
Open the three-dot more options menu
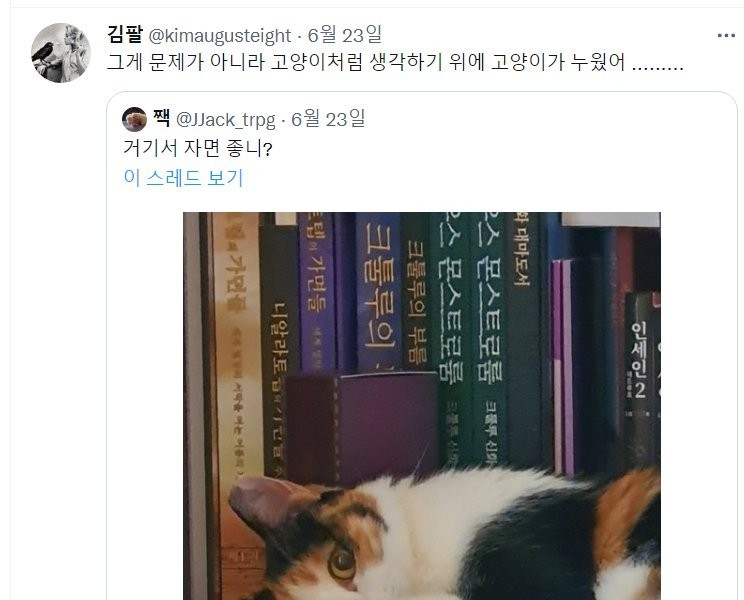(x=726, y=36)
